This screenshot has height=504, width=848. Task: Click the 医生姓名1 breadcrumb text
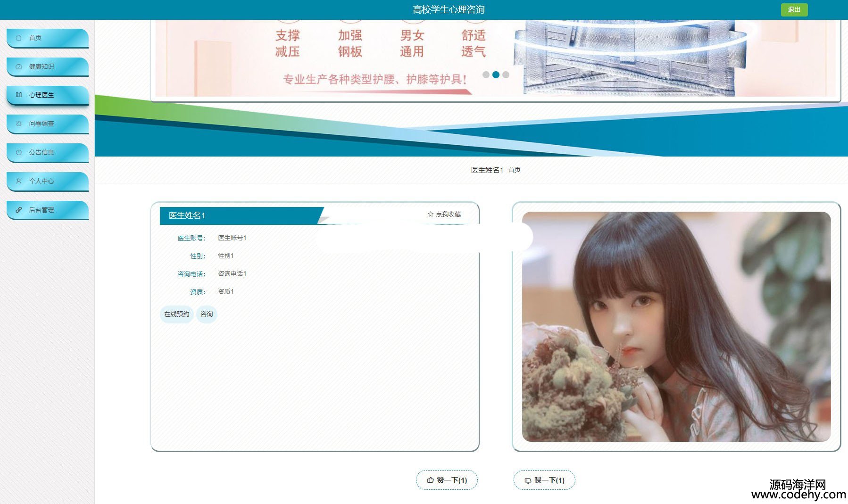(x=487, y=170)
